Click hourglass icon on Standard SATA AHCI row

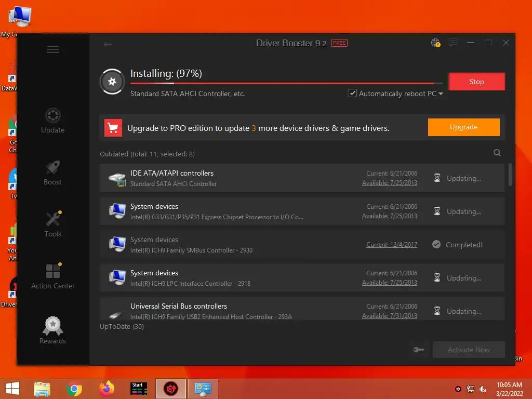(437, 178)
